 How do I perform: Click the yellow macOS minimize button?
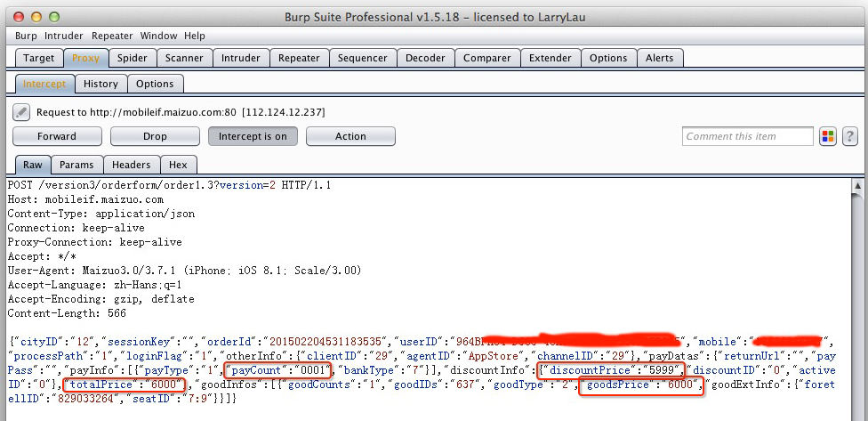click(x=37, y=17)
